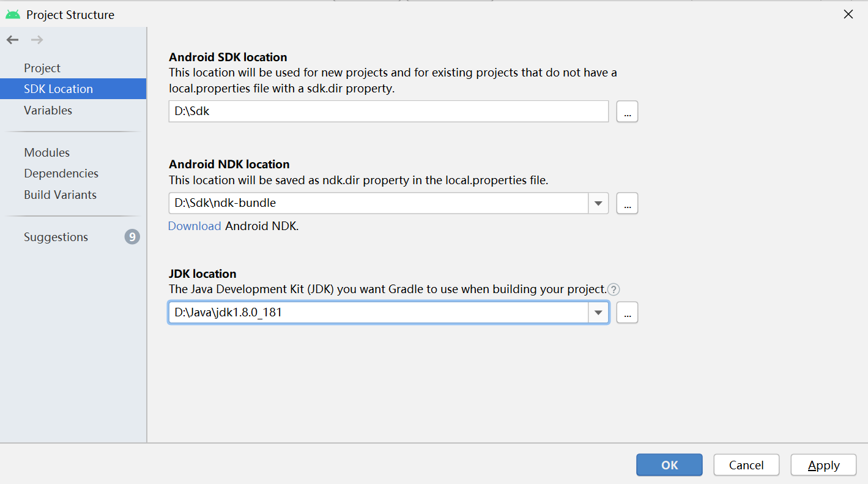Click the Android Studio logo icon
This screenshot has height=484, width=868.
point(13,13)
